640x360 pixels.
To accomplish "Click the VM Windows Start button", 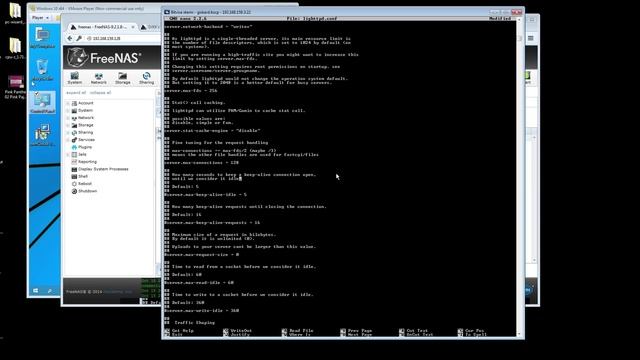I will coord(36,291).
